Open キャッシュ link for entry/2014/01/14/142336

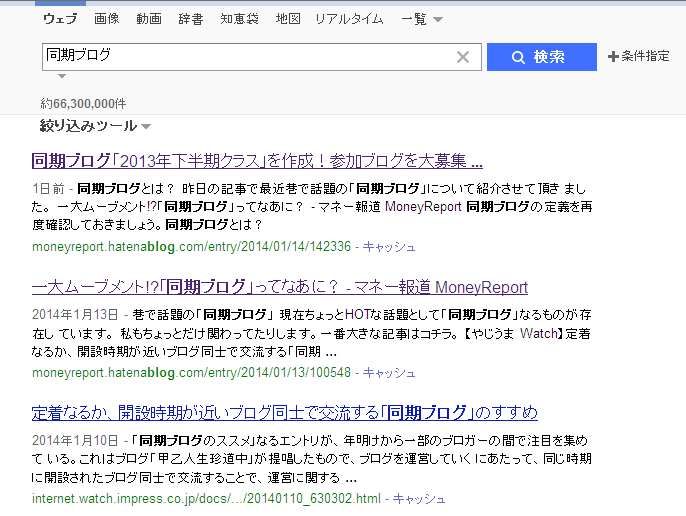point(388,247)
